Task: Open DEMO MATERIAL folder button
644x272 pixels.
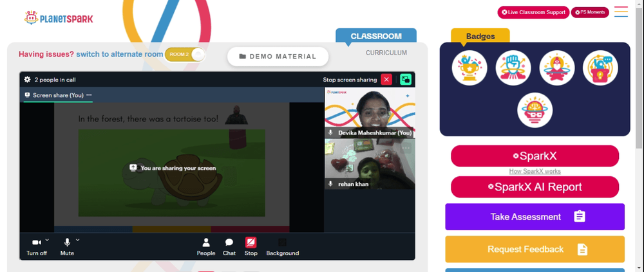Action: point(278,57)
